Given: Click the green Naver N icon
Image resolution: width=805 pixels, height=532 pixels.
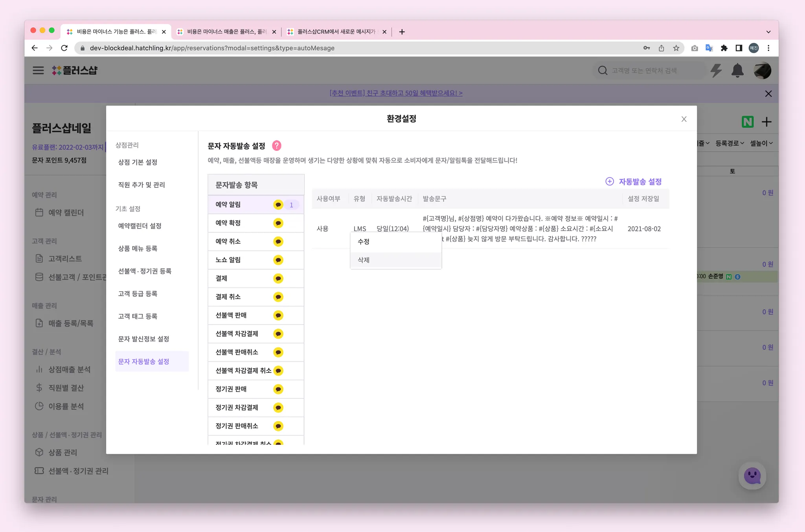Looking at the screenshot, I should click(x=748, y=122).
